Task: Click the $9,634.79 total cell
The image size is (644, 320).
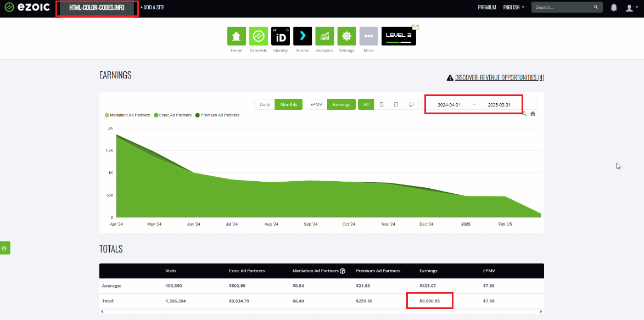Action: pos(239,301)
